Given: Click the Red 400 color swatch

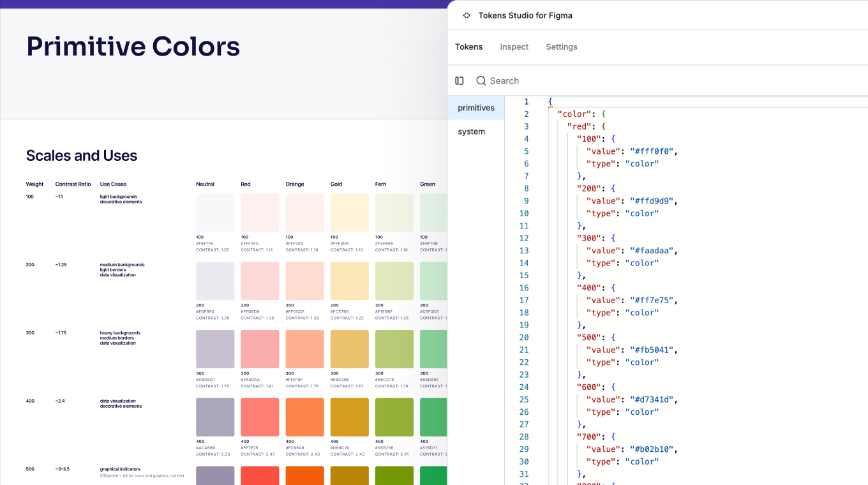Looking at the screenshot, I should pos(260,417).
